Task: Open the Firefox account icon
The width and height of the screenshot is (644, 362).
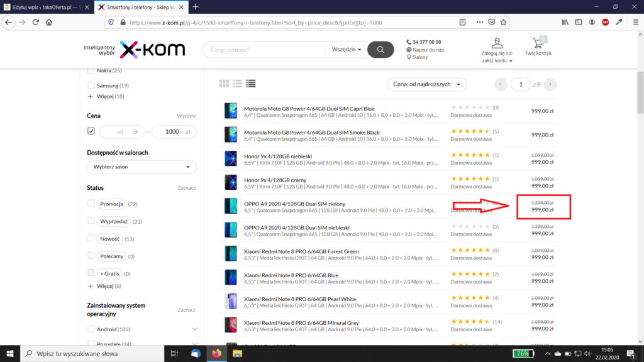Action: 592,23
